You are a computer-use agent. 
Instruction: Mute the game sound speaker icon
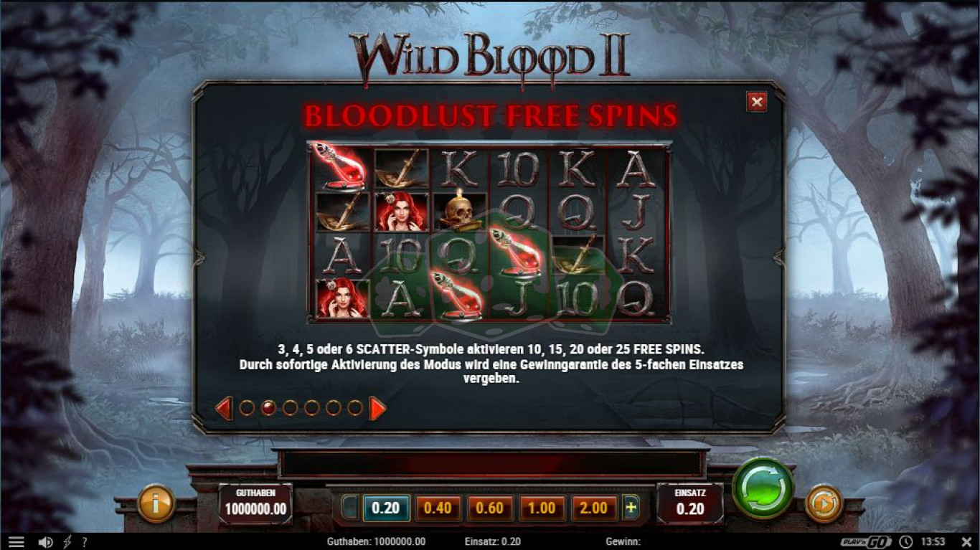pyautogui.click(x=45, y=542)
